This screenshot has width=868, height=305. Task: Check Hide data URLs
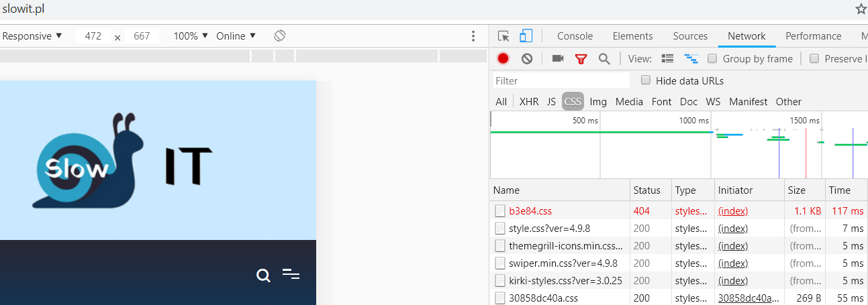(646, 80)
